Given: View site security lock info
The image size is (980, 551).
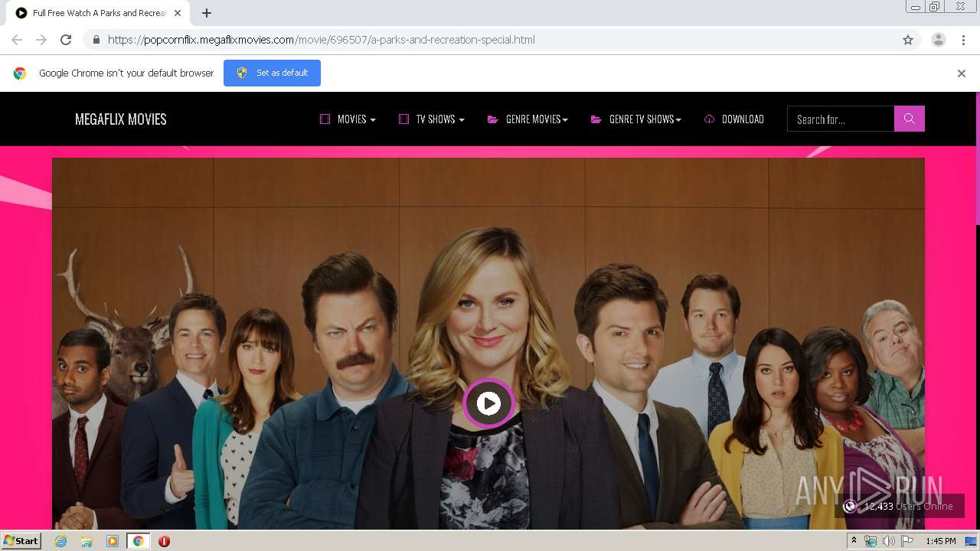Looking at the screenshot, I should click(96, 40).
